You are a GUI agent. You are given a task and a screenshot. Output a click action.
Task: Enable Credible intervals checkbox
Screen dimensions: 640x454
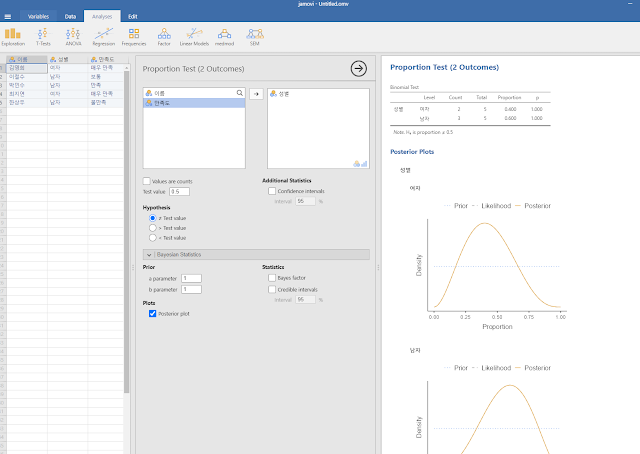(272, 289)
